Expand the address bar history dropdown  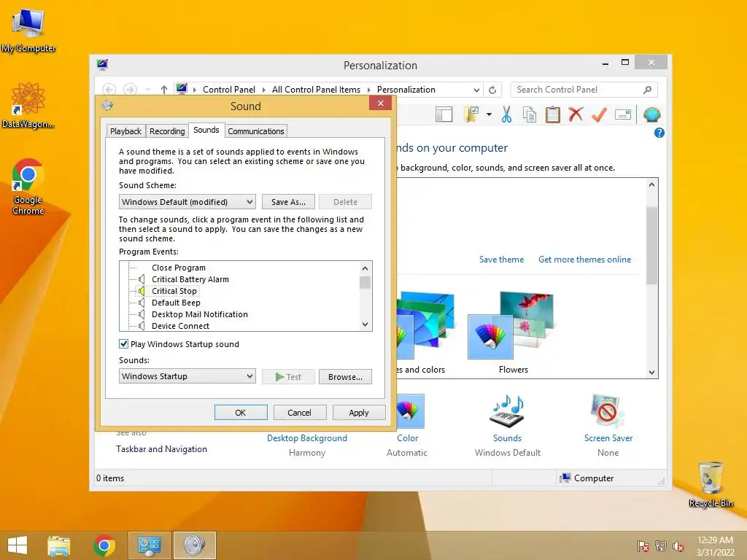tap(476, 90)
